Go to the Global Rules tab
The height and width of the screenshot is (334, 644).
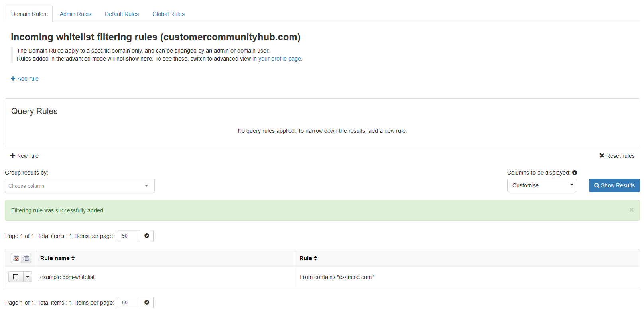point(168,14)
